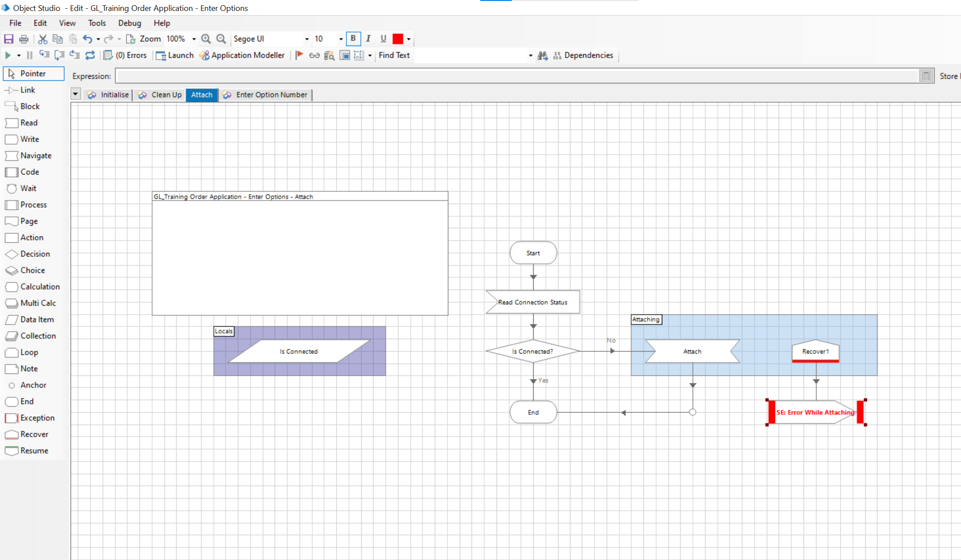Toggle Italic text formatting
961x560 pixels.
coord(368,38)
